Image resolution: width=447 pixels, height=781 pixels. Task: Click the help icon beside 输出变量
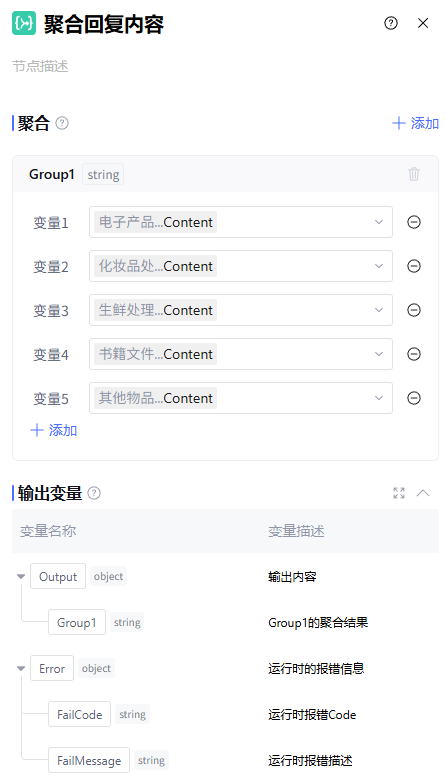tap(94, 493)
